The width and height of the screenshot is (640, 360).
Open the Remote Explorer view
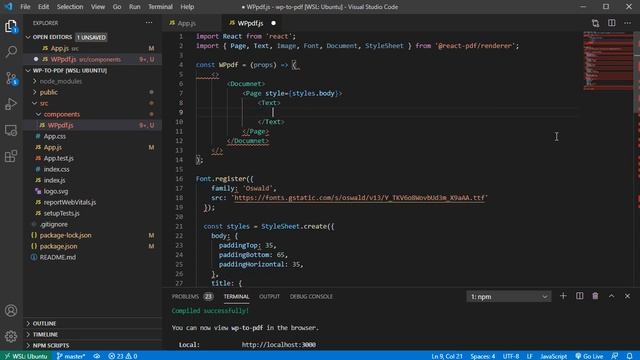tap(11, 130)
